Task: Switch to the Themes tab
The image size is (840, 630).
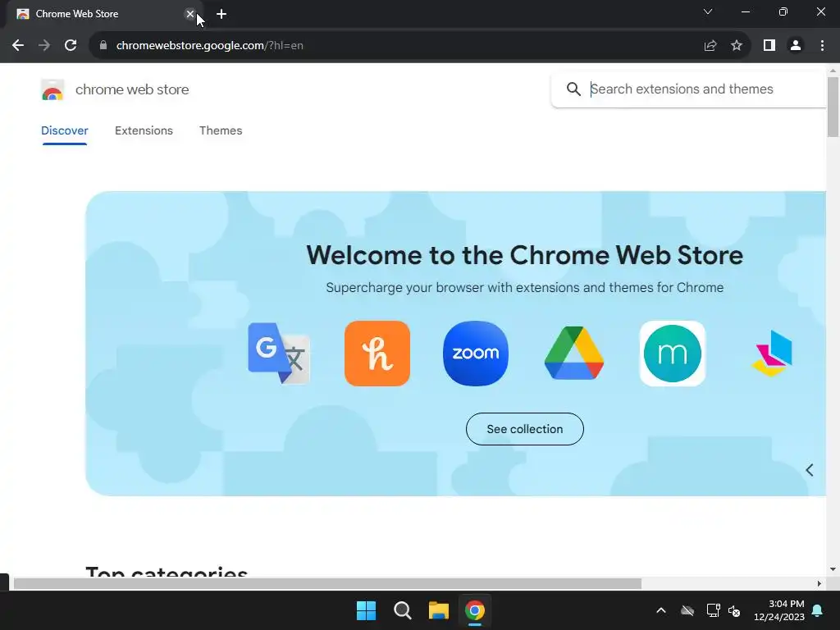Action: (221, 130)
